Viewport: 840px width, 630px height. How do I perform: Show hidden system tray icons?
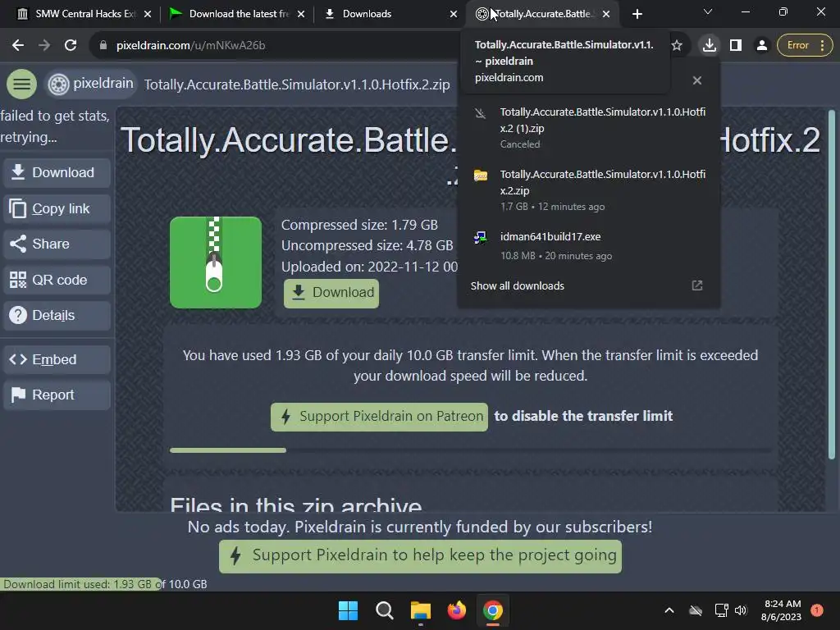669,610
